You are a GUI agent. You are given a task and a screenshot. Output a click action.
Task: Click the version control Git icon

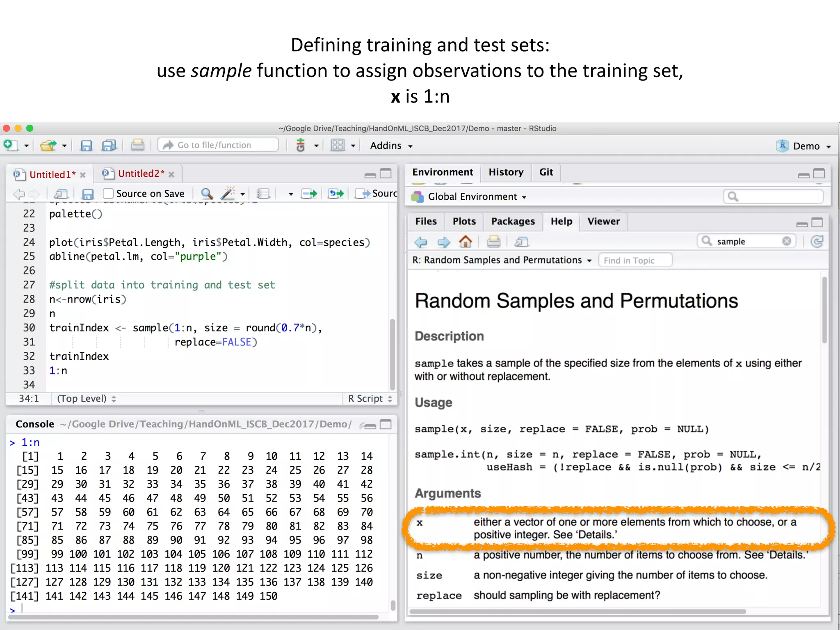point(301,145)
